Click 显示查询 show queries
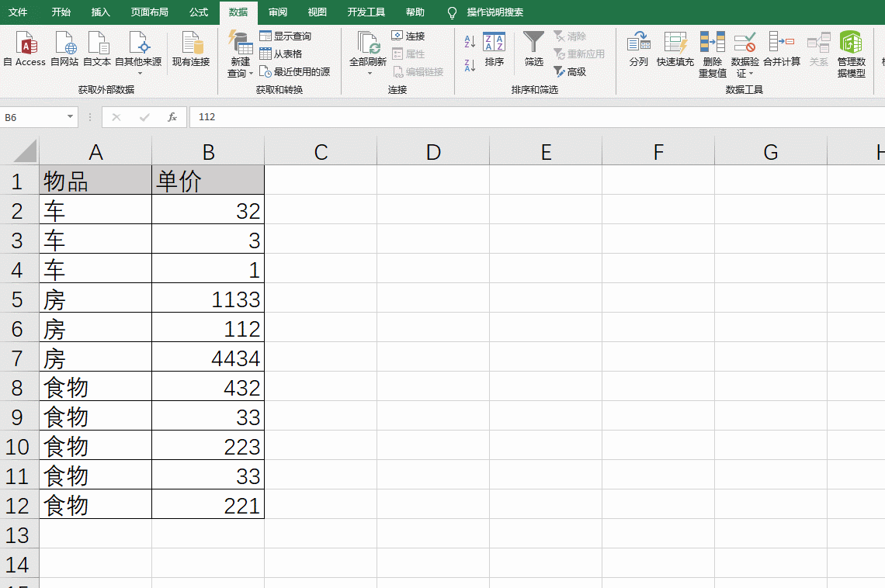Image resolution: width=885 pixels, height=588 pixels. pos(286,36)
